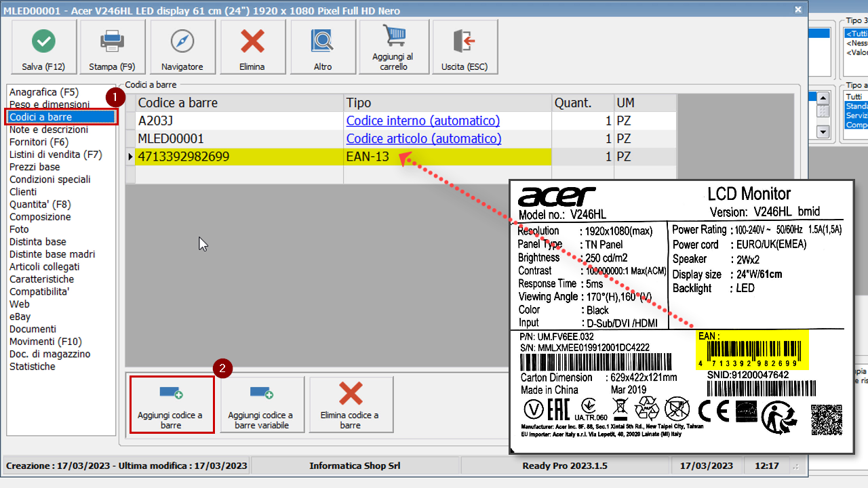
Task: Open Distinte base madri
Action: [52, 254]
